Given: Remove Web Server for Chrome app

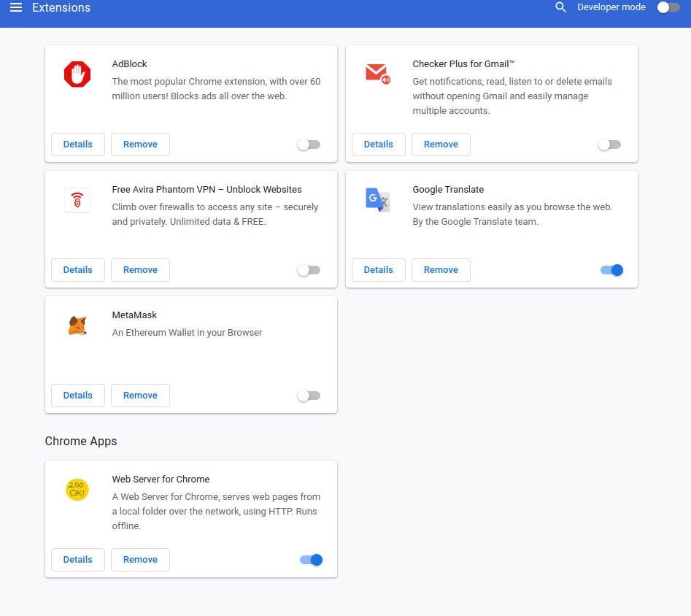Looking at the screenshot, I should 140,560.
